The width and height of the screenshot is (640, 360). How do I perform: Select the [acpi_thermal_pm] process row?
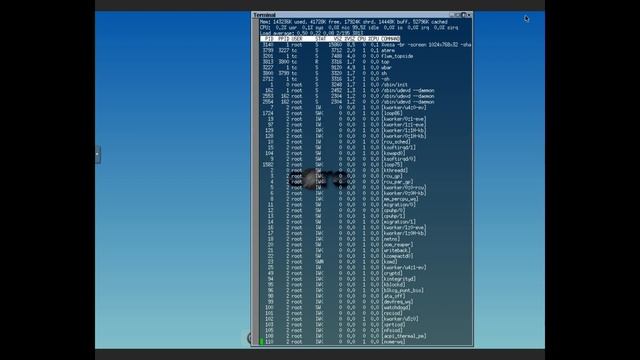pyautogui.click(x=365, y=336)
